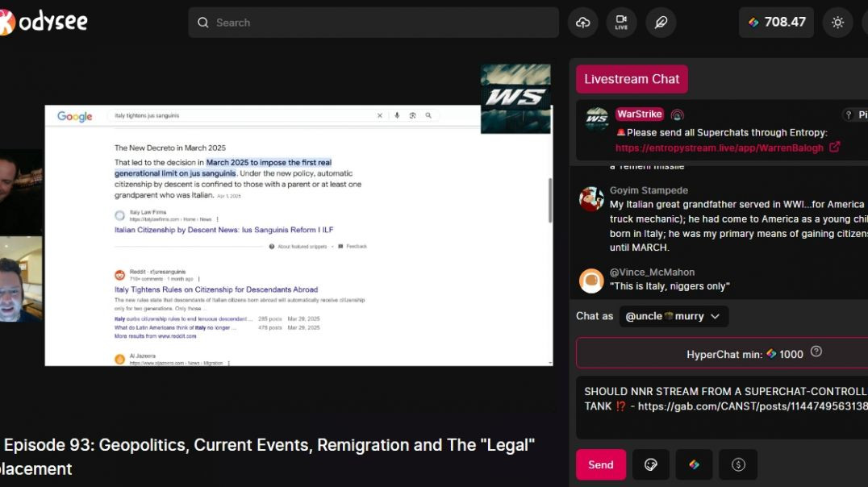Click 'The New Decreto in March 2025' heading
This screenshot has height=487, width=868.
[170, 148]
